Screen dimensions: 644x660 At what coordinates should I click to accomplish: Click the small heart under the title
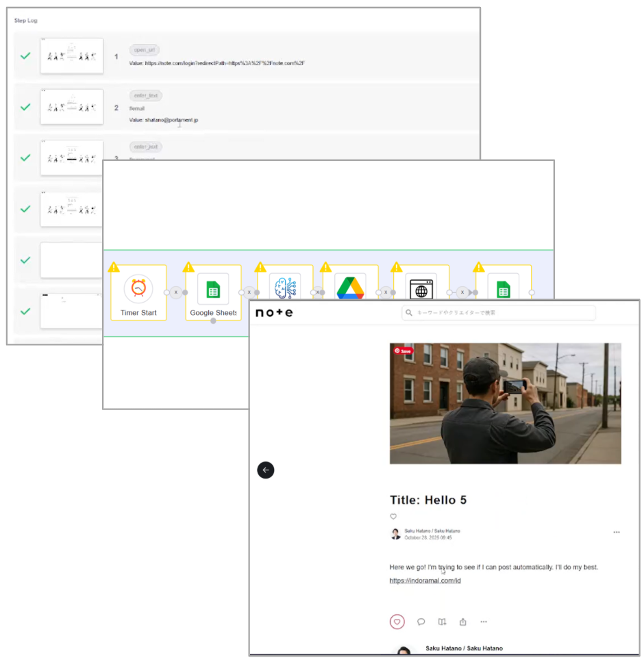tap(393, 516)
